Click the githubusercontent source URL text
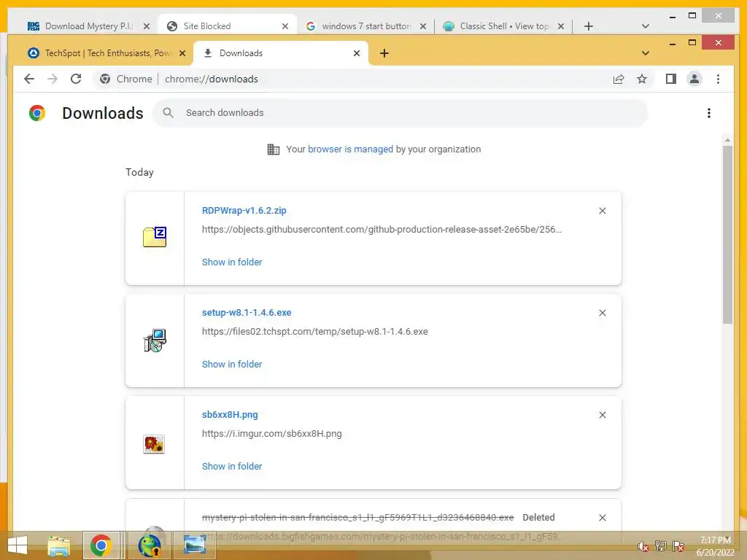 (382, 230)
